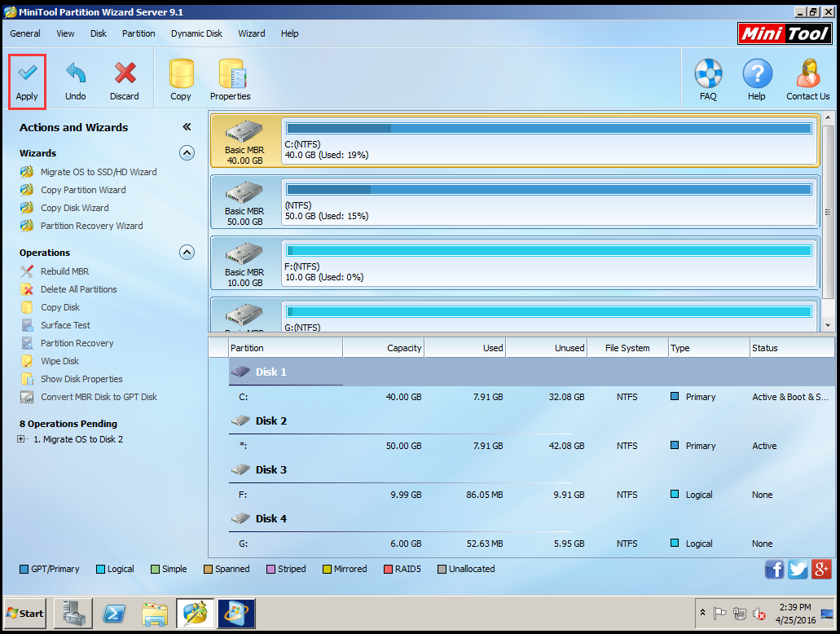Viewport: 840px width, 634px height.
Task: Select the 50.00 GB Basic MBR disk icon
Action: 244,192
